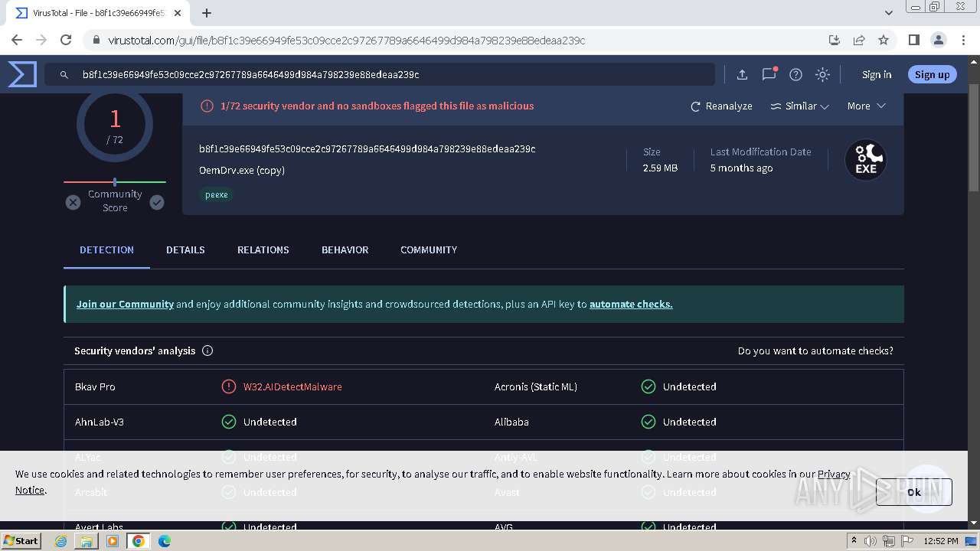
Task: Click the site info lock icon
Action: pos(96,41)
